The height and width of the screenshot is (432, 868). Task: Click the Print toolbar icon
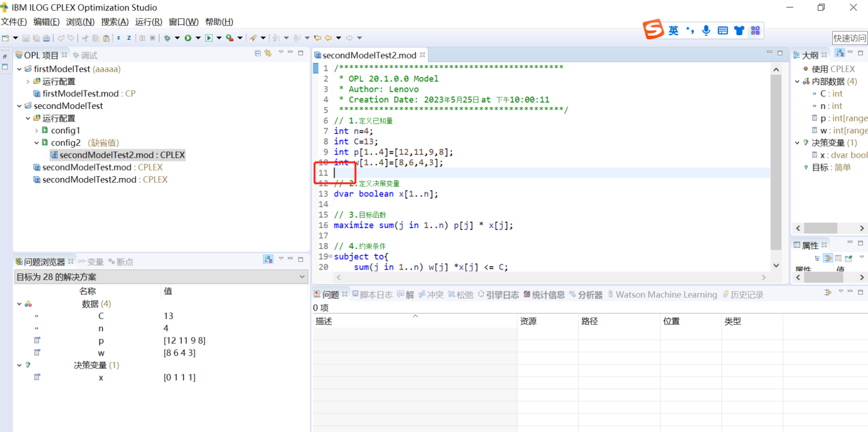pos(46,38)
